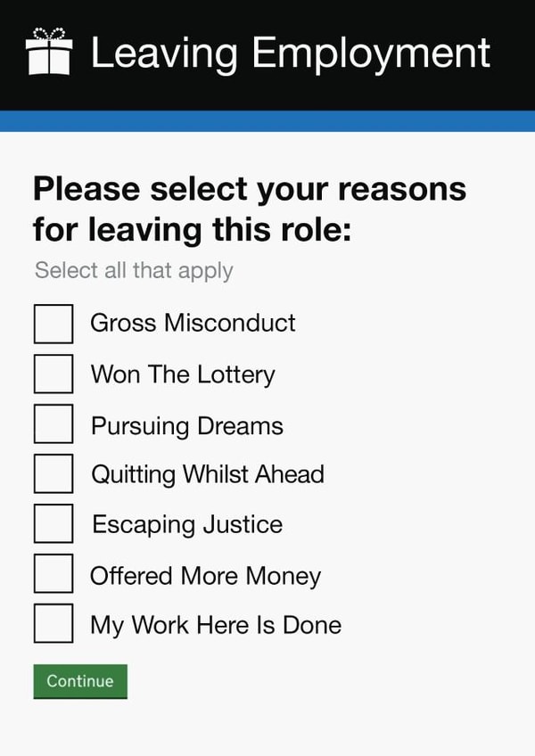Select the Offered More Money label text

point(205,575)
